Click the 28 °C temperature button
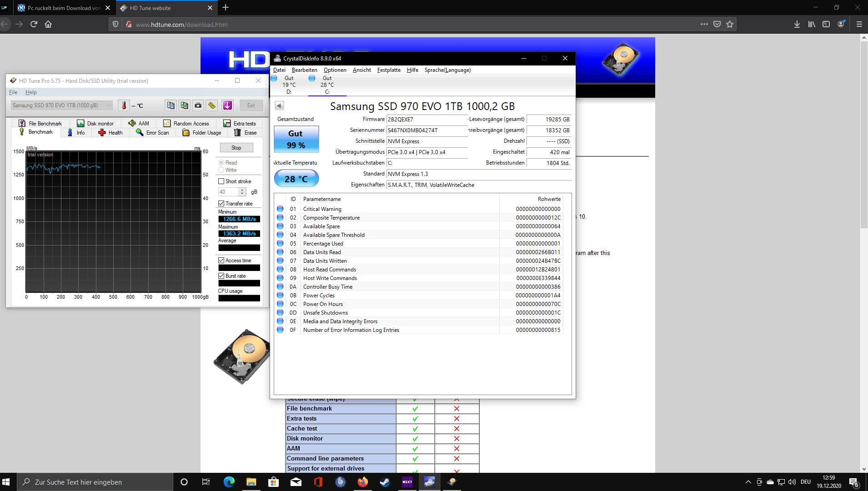Viewport: 868px width, 491px height. tap(296, 179)
